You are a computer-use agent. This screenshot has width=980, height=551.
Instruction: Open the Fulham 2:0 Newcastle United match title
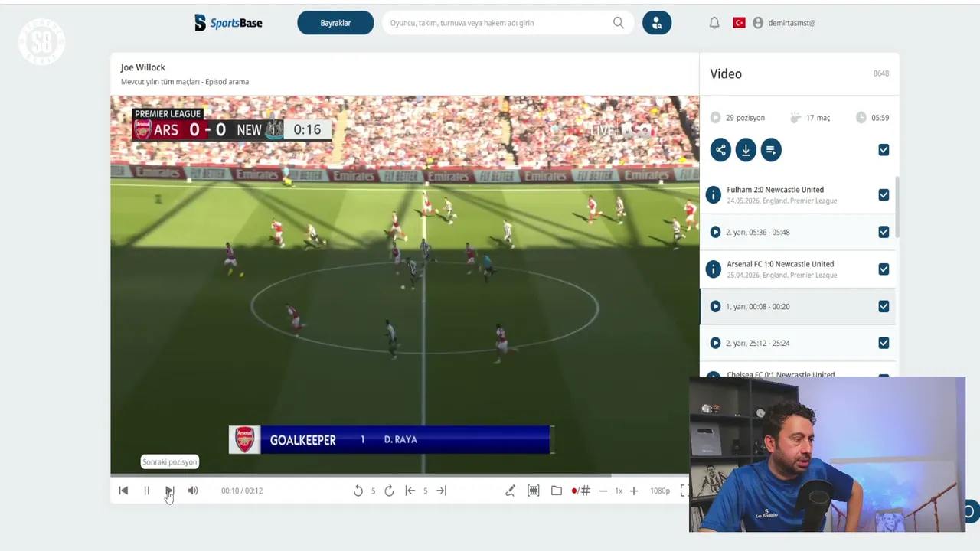(x=775, y=190)
